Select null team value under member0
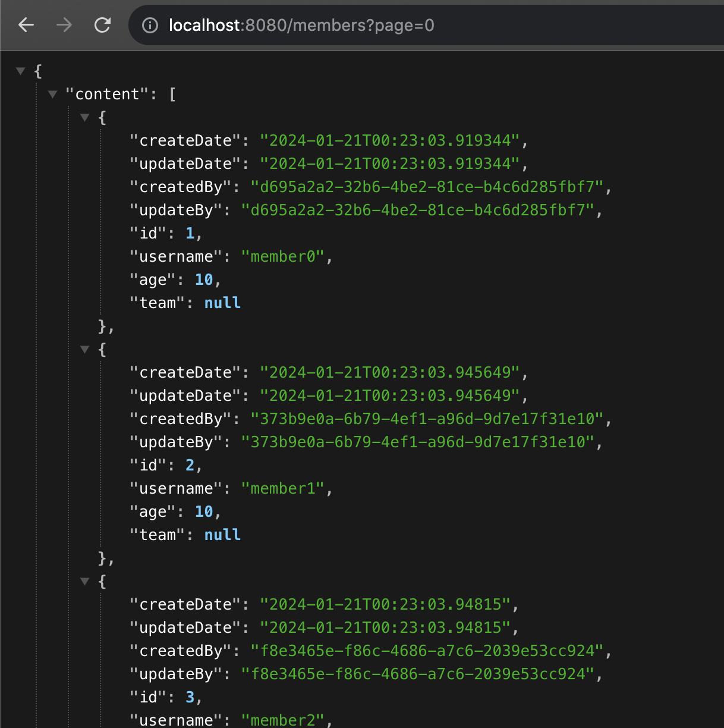This screenshot has height=728, width=724. (222, 303)
